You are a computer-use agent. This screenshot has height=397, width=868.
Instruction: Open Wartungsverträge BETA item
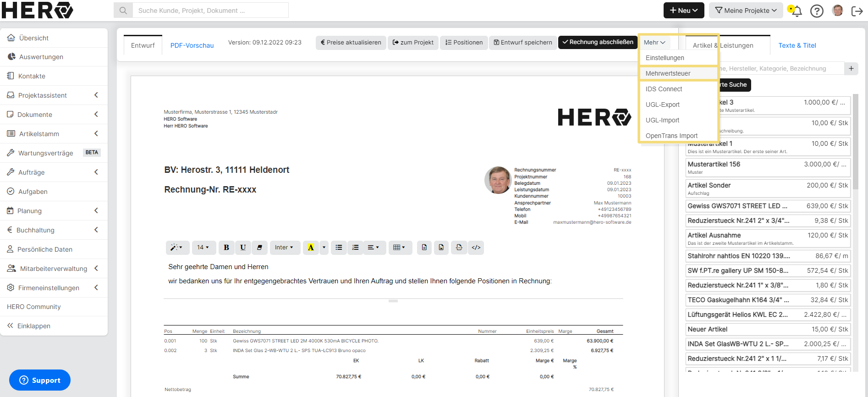[54, 153]
